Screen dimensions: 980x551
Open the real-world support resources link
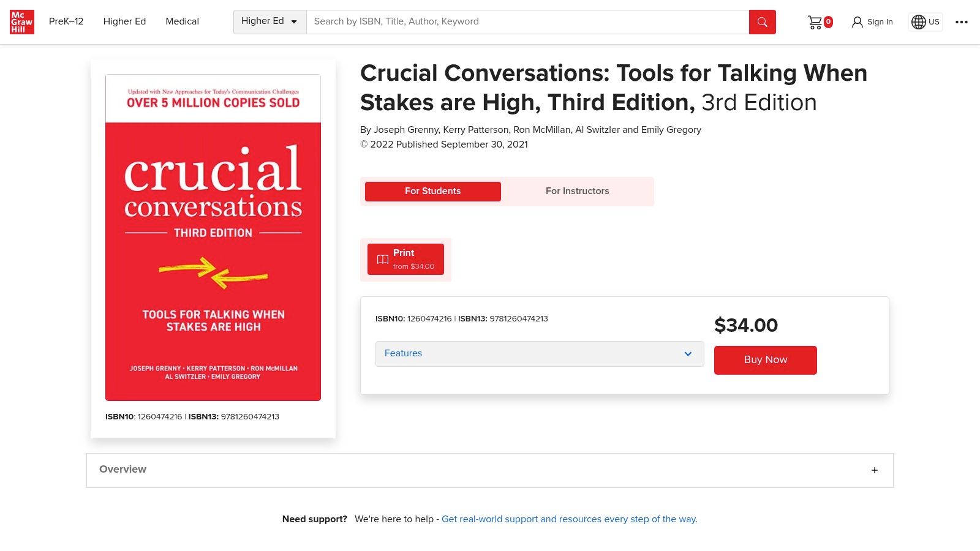pyautogui.click(x=569, y=519)
